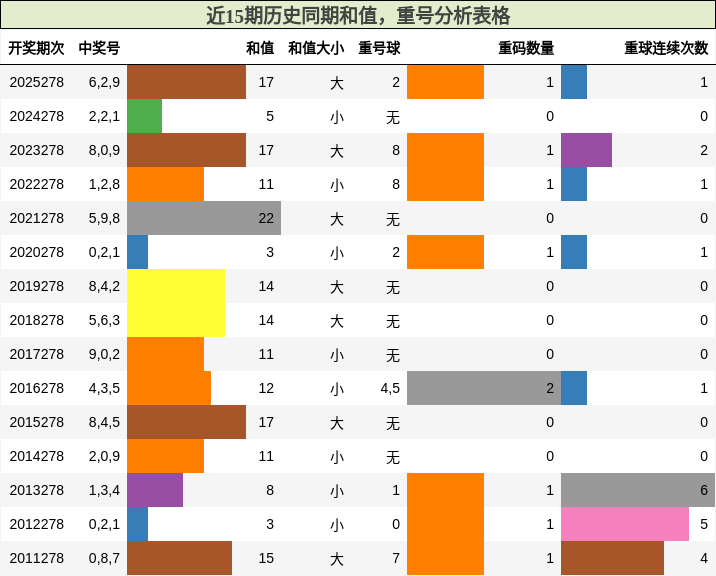Click the orange repeat count bar in row 2025278
The width and height of the screenshot is (716, 576).
[x=445, y=82]
